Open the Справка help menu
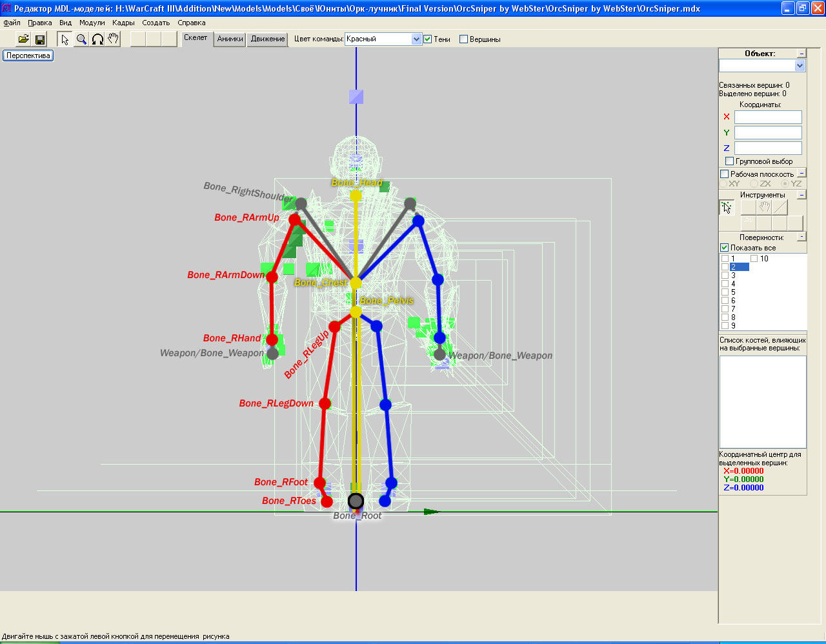This screenshot has width=826, height=644. pos(192,23)
